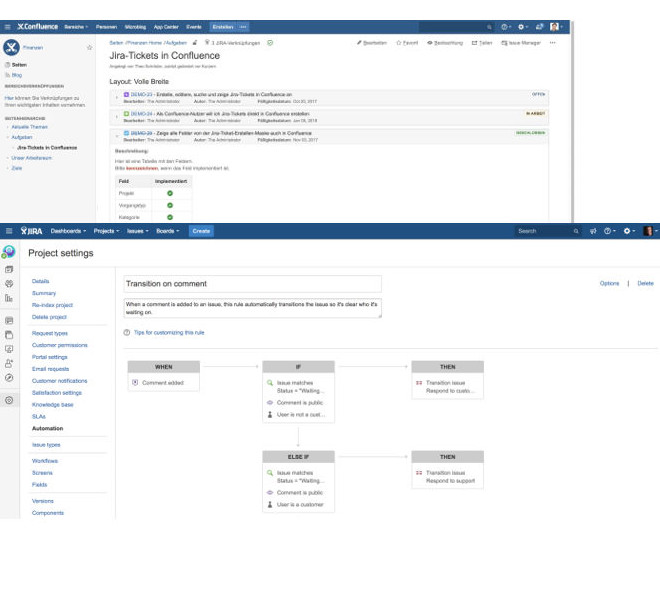
Task: Open JIRA Issues dropdown
Action: point(138,231)
